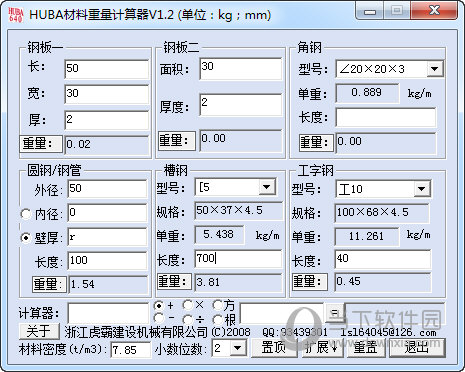Click the 槽钢 weight result 3.81

click(239, 283)
